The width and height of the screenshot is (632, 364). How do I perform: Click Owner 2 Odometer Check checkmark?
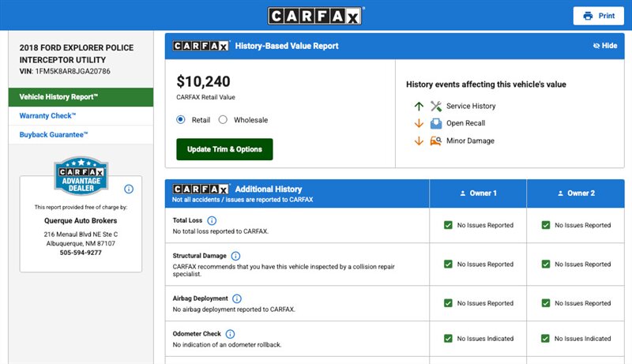(545, 339)
